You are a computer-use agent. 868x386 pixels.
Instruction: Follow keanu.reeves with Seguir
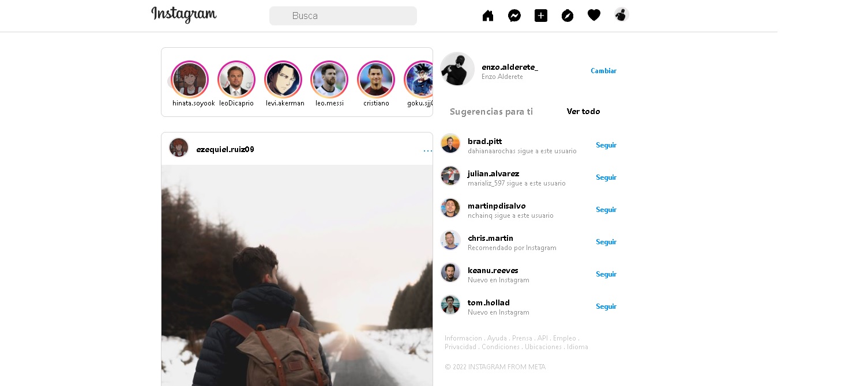click(x=606, y=274)
